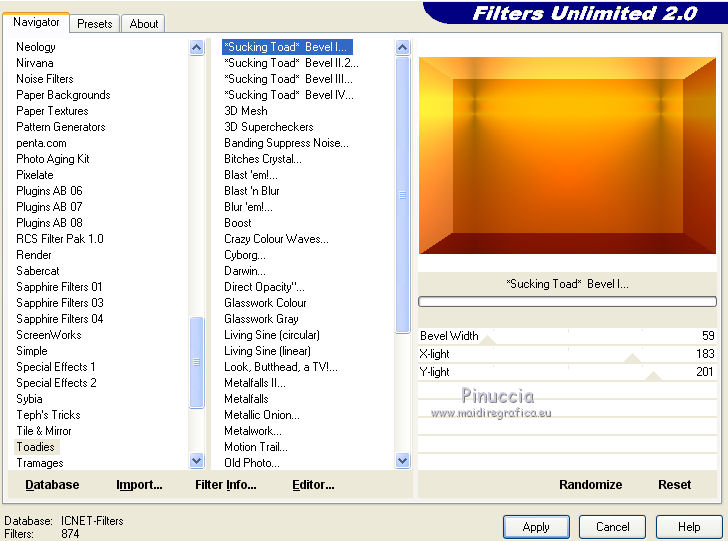This screenshot has width=728, height=541.
Task: Select the Simple category
Action: click(32, 351)
